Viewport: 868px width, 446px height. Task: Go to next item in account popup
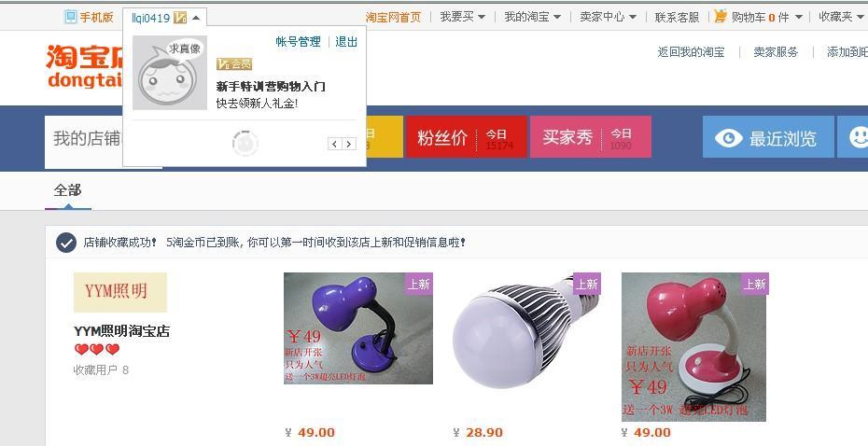tap(349, 144)
